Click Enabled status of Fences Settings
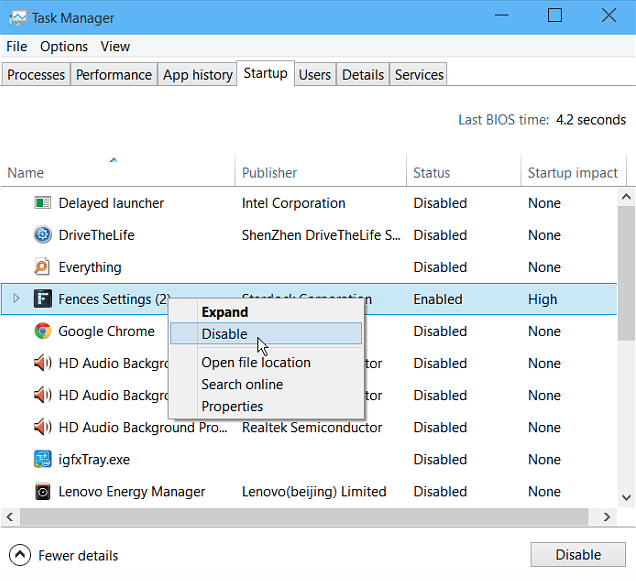This screenshot has height=581, width=636. (x=438, y=299)
